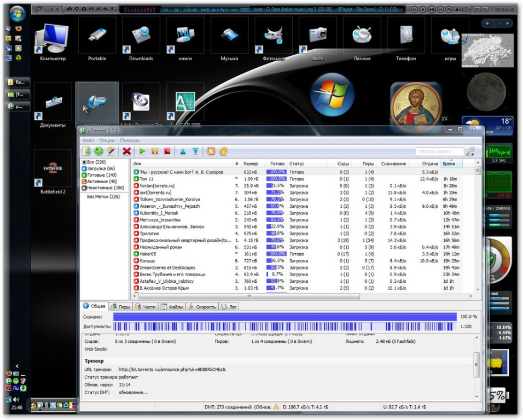This screenshot has width=523, height=420.
Task: Start torrent with the green play icon
Action: (142, 151)
